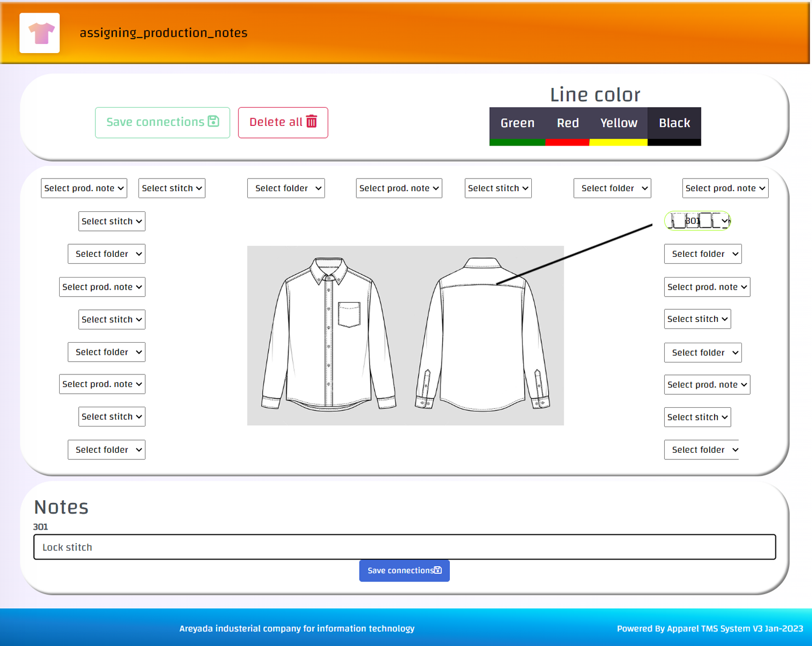This screenshot has width=812, height=646.
Task: Expand the bottom-right Select folder dropdown
Action: (x=703, y=450)
